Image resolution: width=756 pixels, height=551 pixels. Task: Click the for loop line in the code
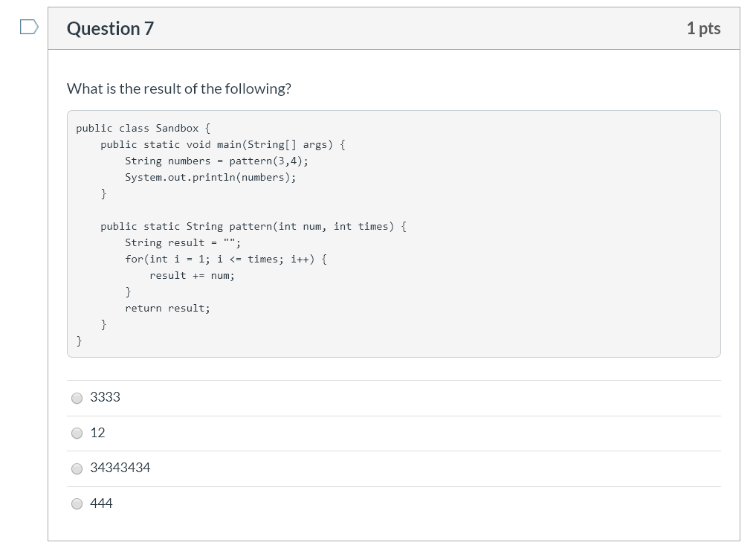[x=226, y=259]
